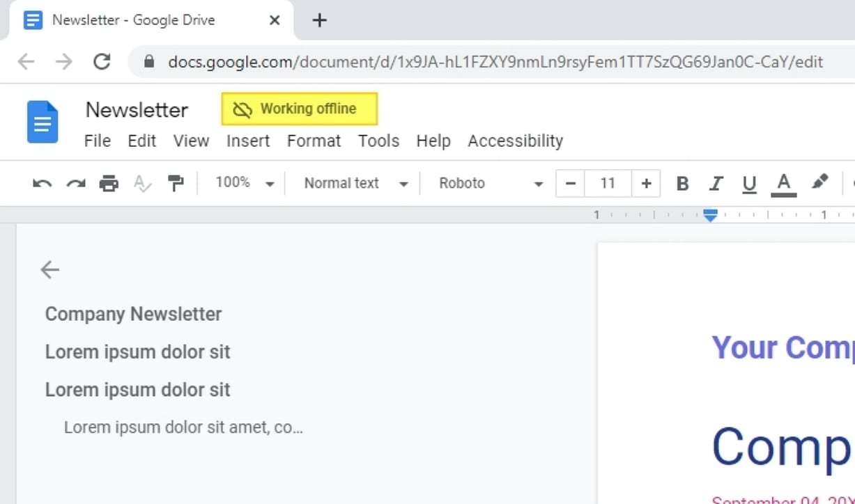Screen dimensions: 855x504
Task: Open the Normal text styles dropdown
Action: 352,183
